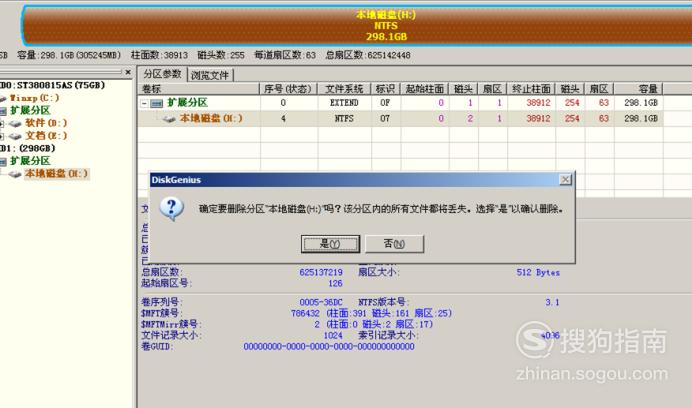692x408 pixels.
Task: Select the Winxp (C:) partition in tree
Action: pyautogui.click(x=34, y=98)
